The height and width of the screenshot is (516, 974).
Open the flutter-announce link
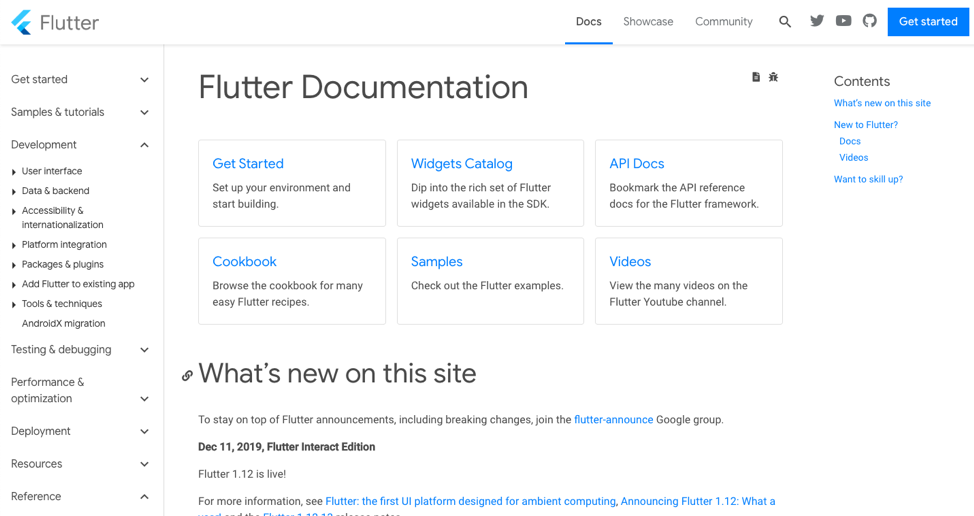click(613, 420)
